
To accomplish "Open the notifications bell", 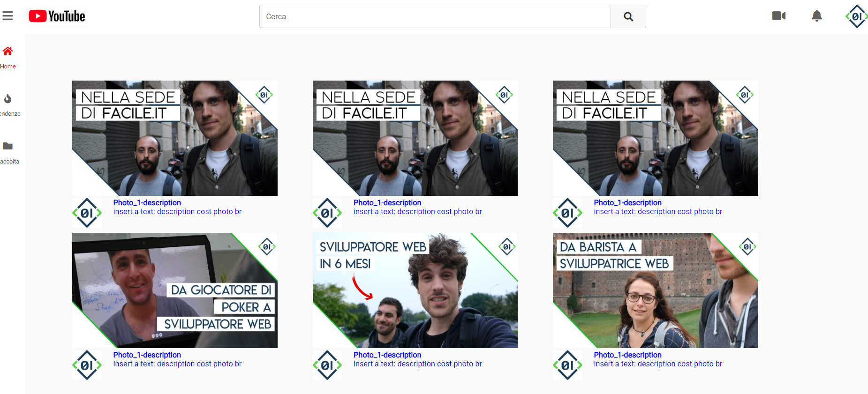I will [x=817, y=16].
